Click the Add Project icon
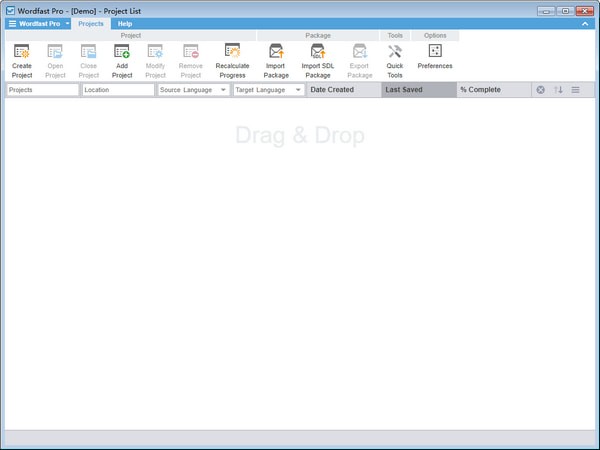 122,51
